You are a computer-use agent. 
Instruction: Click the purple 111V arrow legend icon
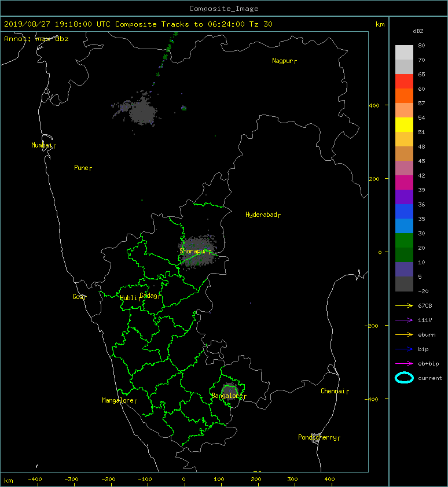404,320
